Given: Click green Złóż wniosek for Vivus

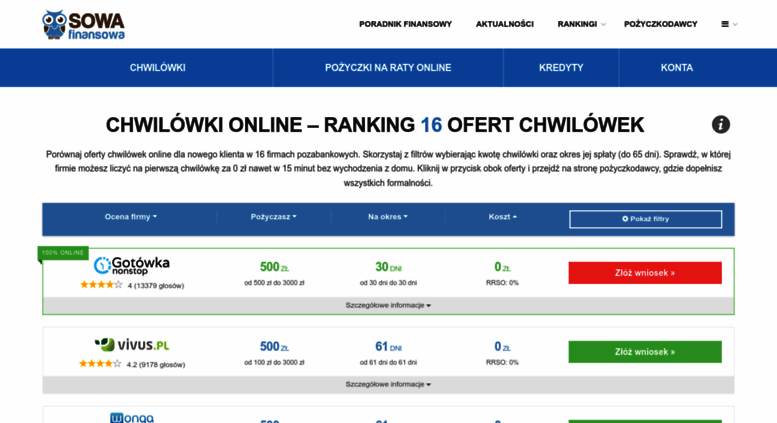Looking at the screenshot, I should (x=645, y=352).
